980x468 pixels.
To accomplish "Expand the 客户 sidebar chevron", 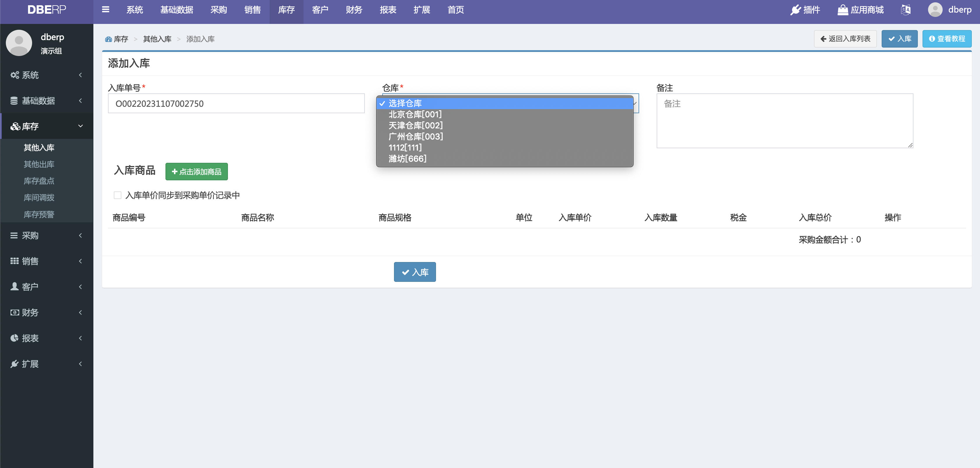I will click(x=80, y=287).
